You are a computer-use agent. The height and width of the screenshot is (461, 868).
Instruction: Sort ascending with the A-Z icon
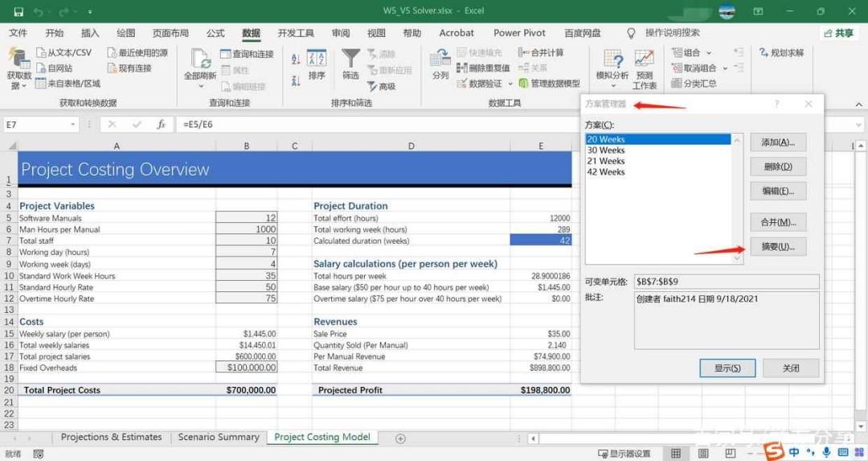[296, 58]
